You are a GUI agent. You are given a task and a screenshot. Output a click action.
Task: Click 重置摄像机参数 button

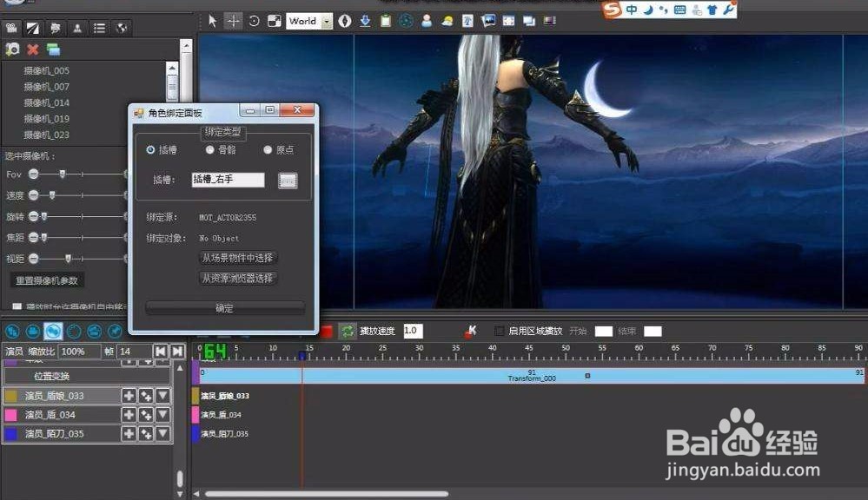click(47, 280)
